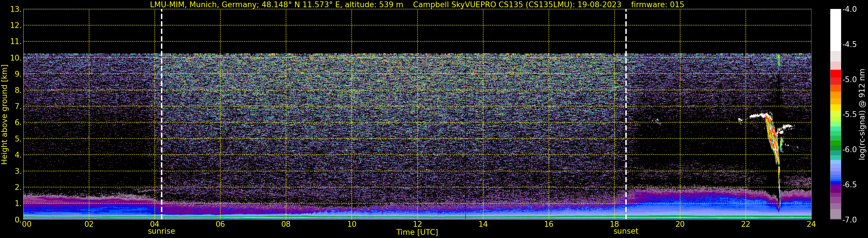Click the 'sunrise' label below the time axis

[x=162, y=231]
